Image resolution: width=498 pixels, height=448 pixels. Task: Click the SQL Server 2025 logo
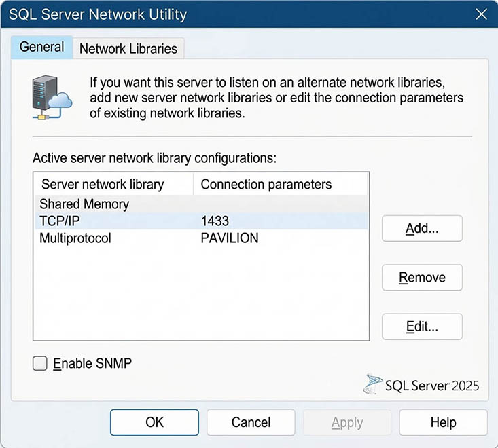(421, 385)
